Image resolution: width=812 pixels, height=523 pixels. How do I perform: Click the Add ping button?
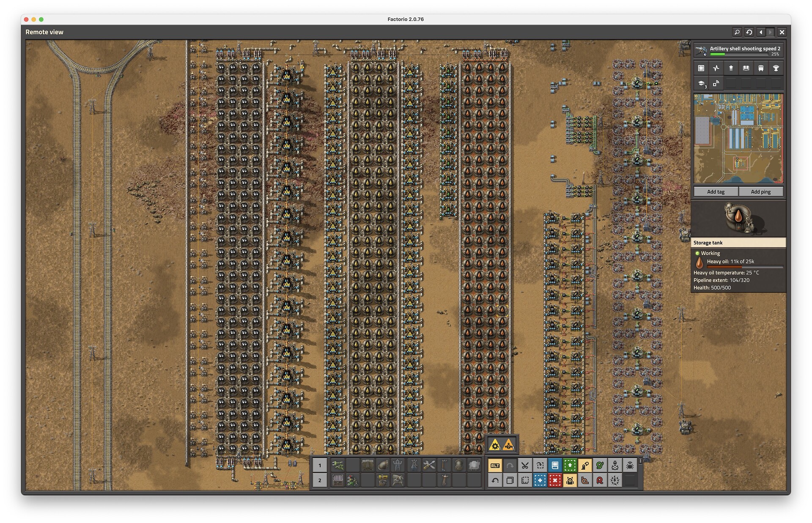(x=761, y=192)
